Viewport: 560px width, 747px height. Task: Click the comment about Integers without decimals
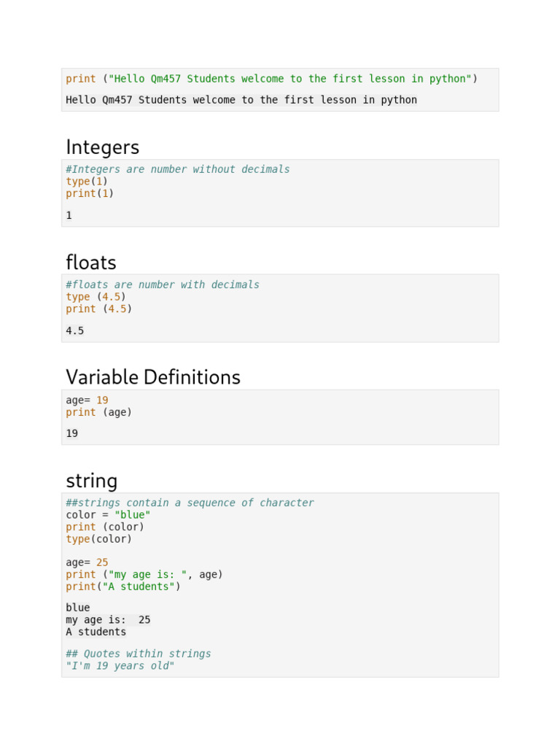178,169
